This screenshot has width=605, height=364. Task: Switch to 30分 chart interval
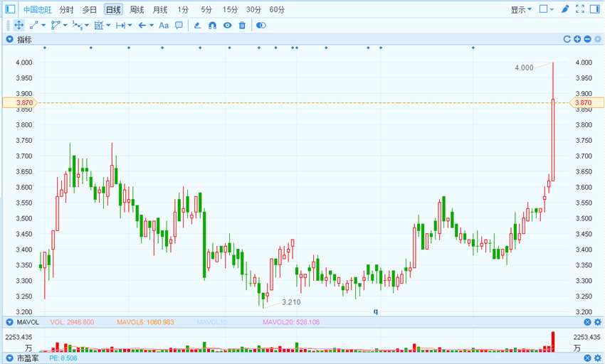[253, 10]
